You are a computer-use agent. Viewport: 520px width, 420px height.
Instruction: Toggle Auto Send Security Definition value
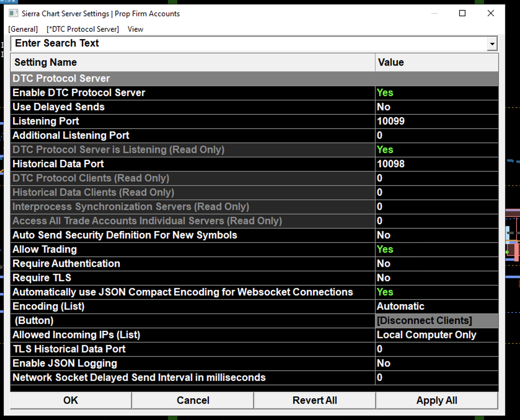point(437,235)
